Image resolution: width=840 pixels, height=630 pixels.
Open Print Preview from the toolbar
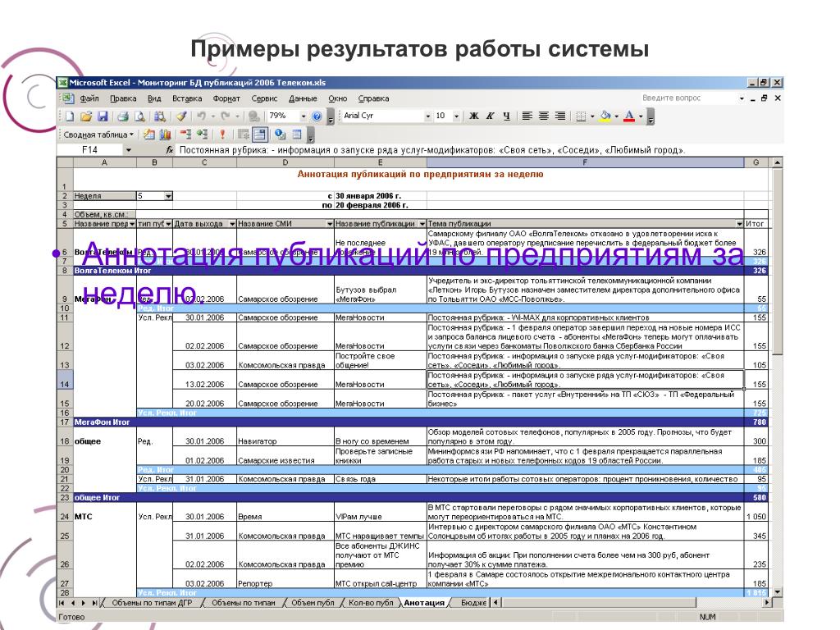(x=139, y=116)
